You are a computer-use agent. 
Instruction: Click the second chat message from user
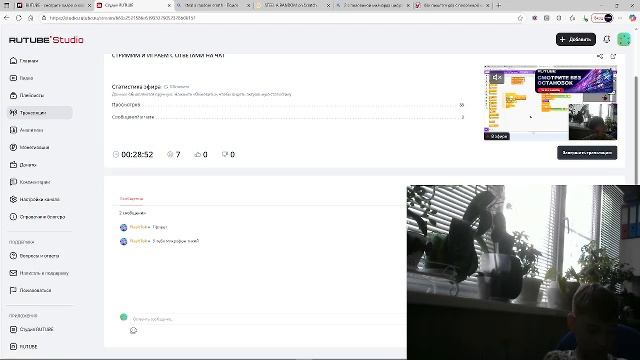(x=176, y=241)
